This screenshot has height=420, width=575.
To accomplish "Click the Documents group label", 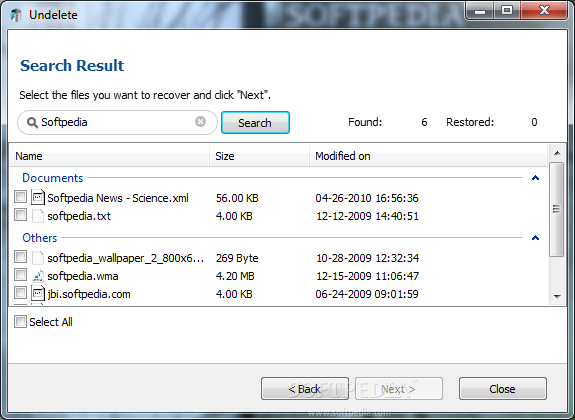I will click(52, 178).
